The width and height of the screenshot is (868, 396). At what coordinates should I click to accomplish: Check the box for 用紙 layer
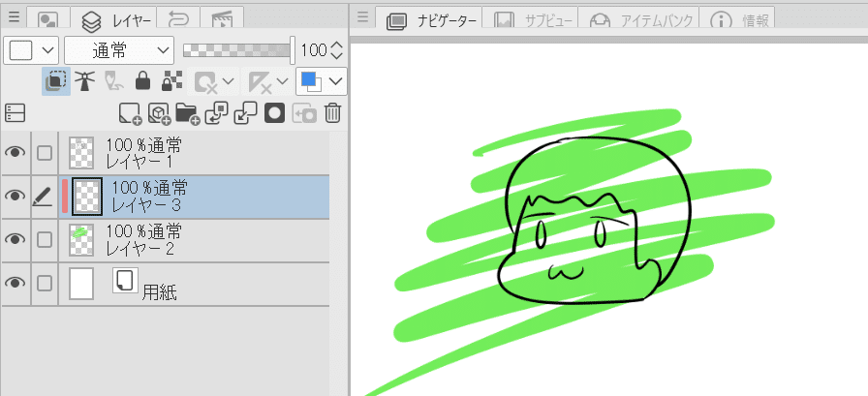[x=45, y=283]
